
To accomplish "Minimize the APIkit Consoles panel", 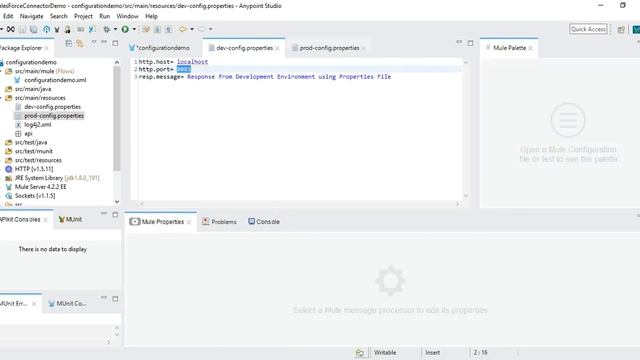I will click(x=104, y=213).
